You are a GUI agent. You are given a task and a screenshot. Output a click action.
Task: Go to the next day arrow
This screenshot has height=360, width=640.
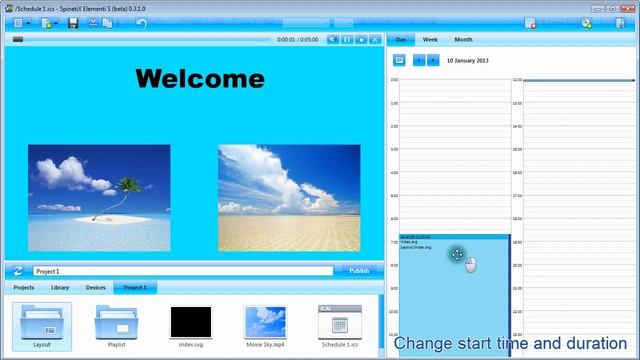433,60
